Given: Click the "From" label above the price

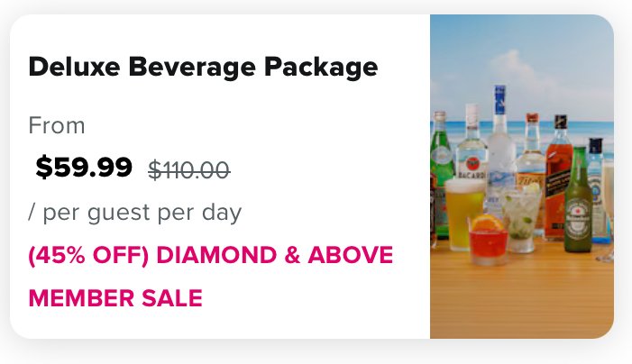Looking at the screenshot, I should click(57, 125).
